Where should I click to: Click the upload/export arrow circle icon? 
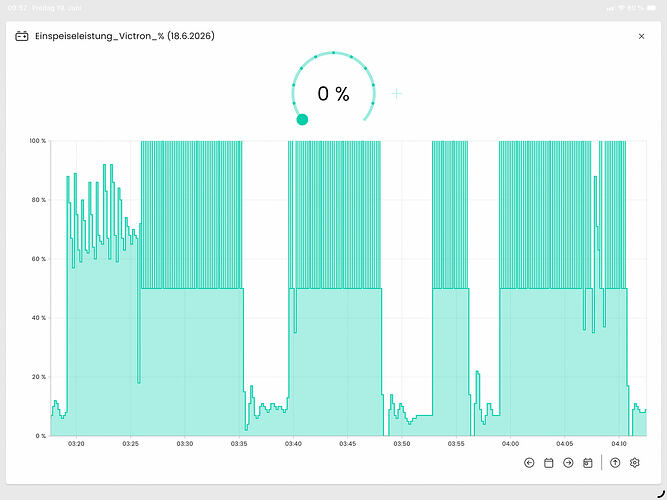pyautogui.click(x=615, y=463)
